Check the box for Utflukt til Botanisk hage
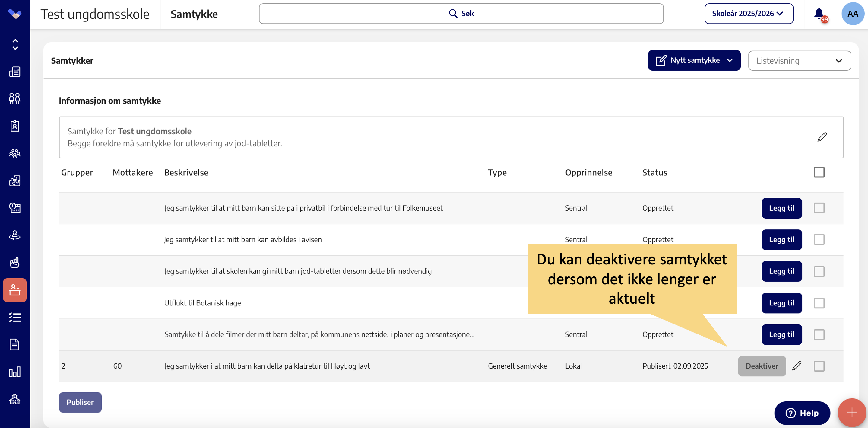 (819, 303)
